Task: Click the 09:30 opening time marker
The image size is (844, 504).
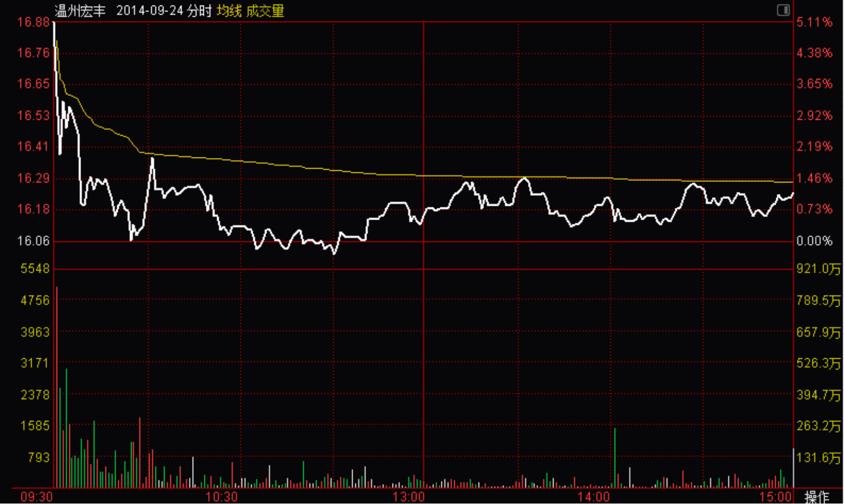Action: click(37, 496)
